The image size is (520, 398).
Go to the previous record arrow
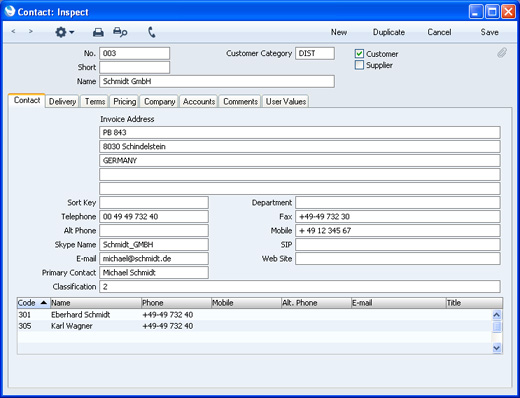(x=13, y=32)
